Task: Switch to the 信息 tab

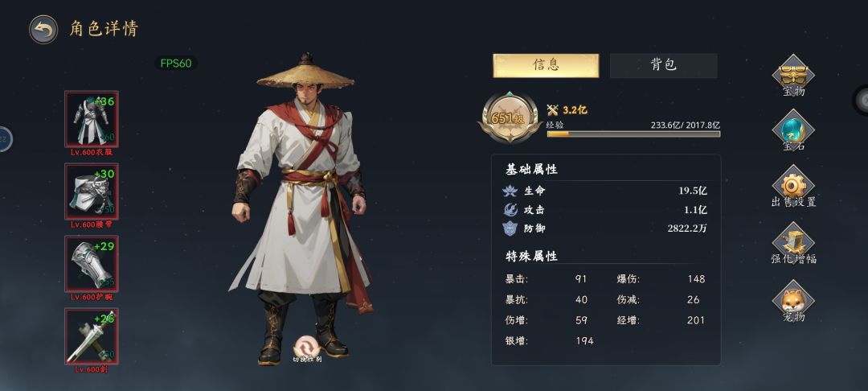Action: click(546, 65)
